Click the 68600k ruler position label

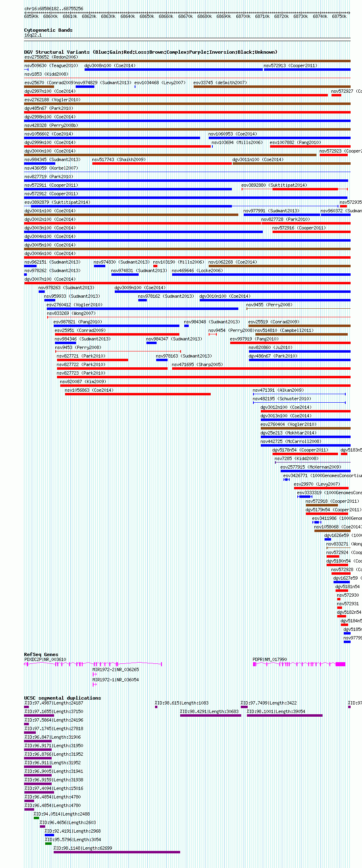pyautogui.click(x=50, y=17)
